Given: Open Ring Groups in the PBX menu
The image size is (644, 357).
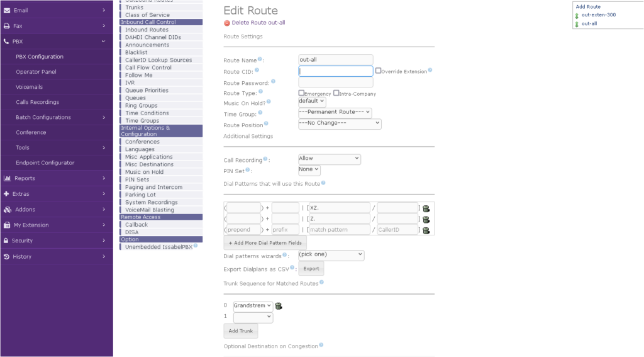Looking at the screenshot, I should (x=141, y=106).
